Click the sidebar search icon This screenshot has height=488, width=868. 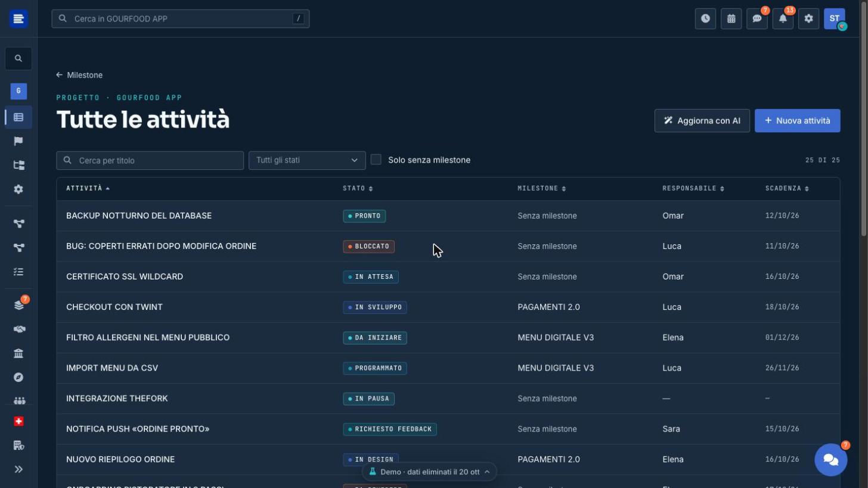[18, 58]
